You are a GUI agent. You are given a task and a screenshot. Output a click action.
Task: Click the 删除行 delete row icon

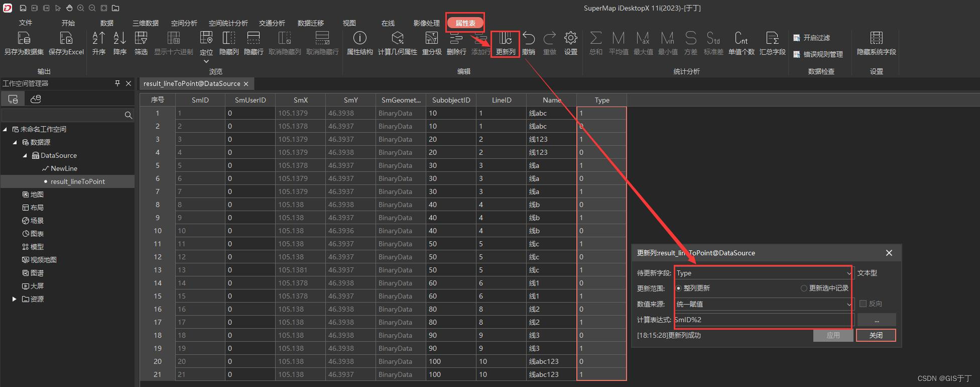pyautogui.click(x=456, y=43)
